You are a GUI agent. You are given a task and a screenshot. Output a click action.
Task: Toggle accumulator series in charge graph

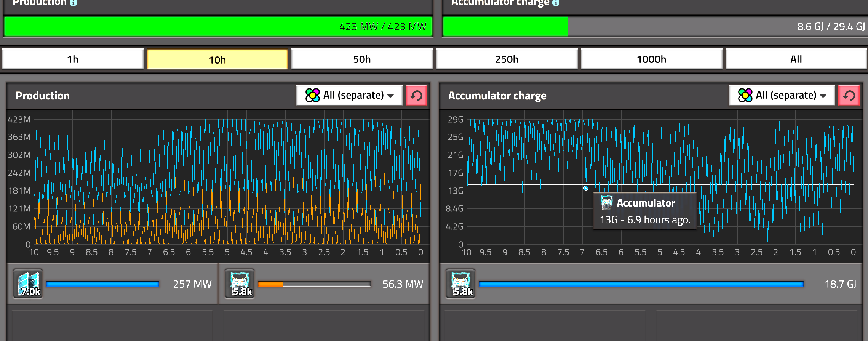pos(460,284)
